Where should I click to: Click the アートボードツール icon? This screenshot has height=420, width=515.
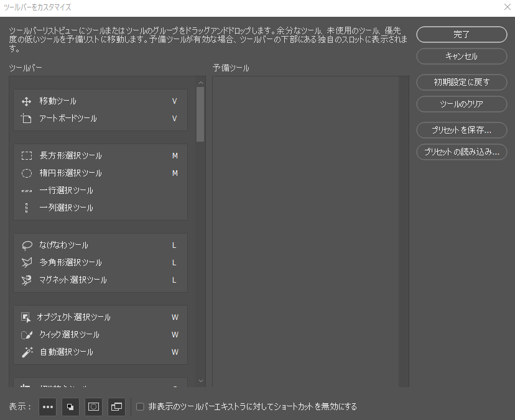click(x=26, y=119)
